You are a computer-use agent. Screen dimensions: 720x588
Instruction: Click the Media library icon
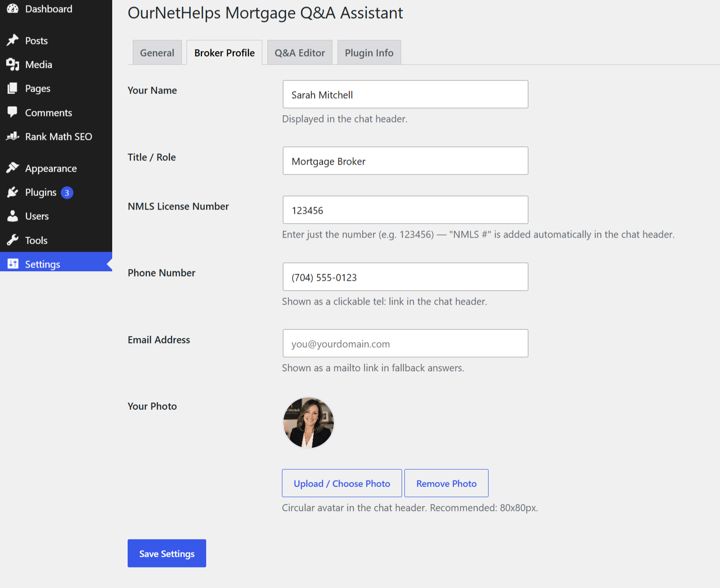(13, 64)
